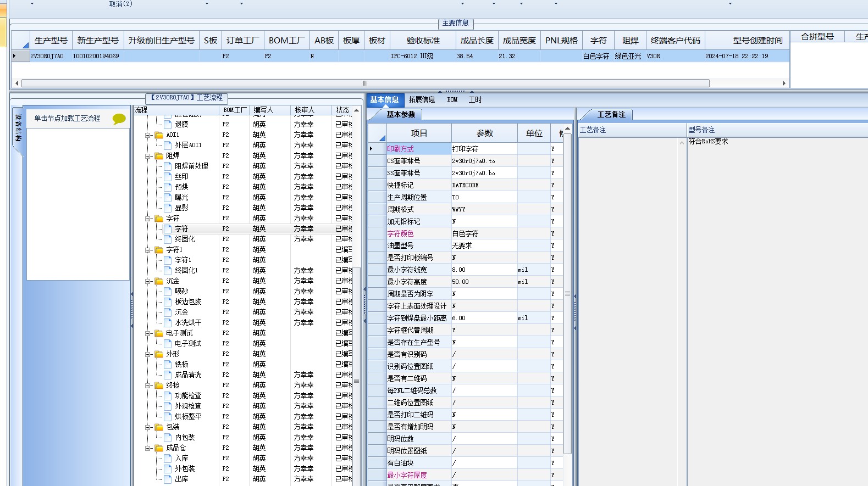The width and height of the screenshot is (868, 486).
Task: Click the document icon beside 内包装
Action: [x=168, y=438]
